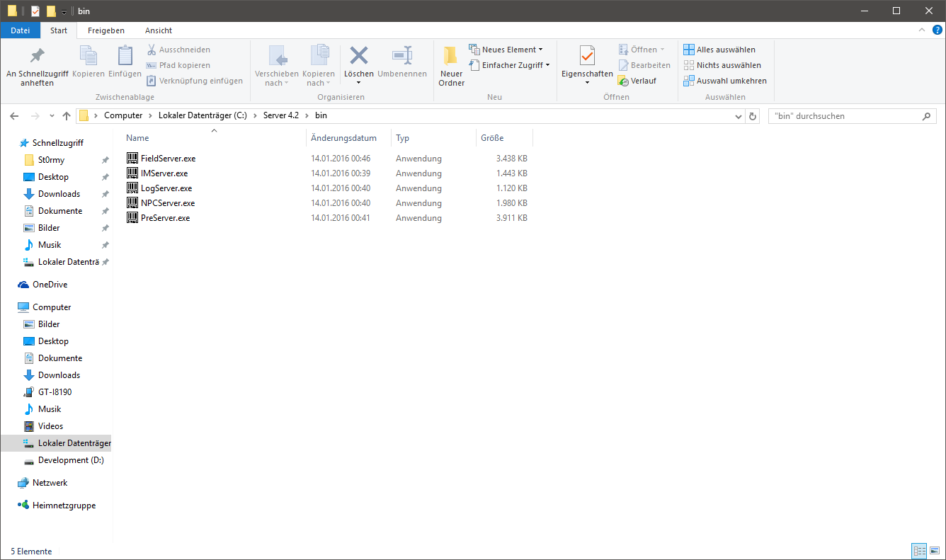Click Bearbeiten in ribbon
946x560 pixels.
[x=644, y=65]
